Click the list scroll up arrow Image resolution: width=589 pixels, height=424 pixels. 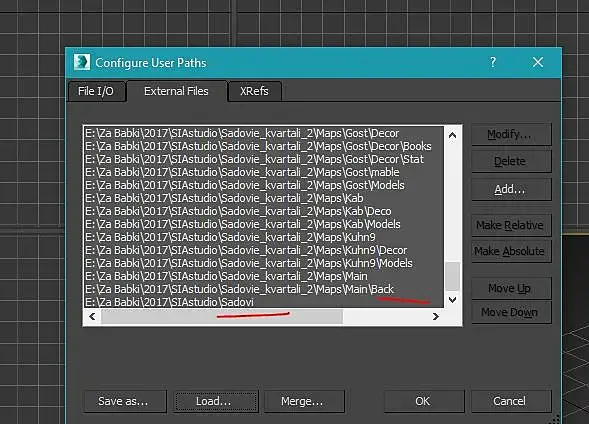point(453,135)
